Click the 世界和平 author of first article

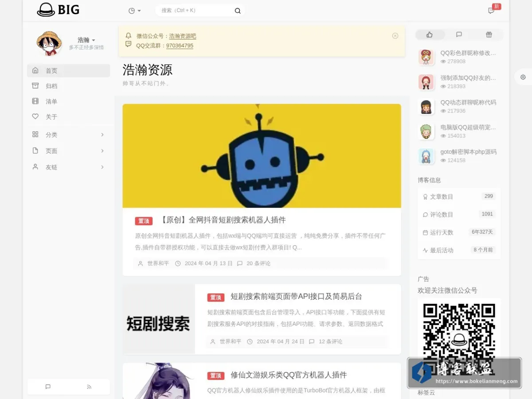(x=158, y=263)
